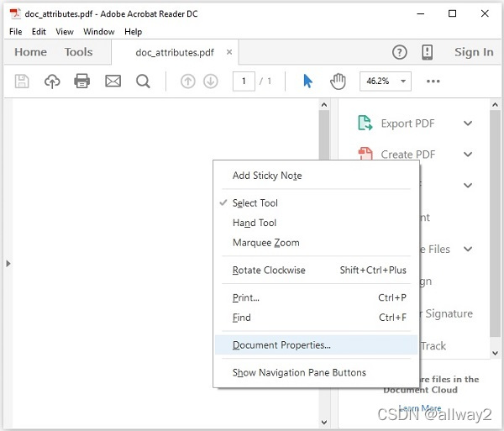Expand the left navigation pane arrow
Viewport: 504px width, 431px height.
tap(8, 264)
